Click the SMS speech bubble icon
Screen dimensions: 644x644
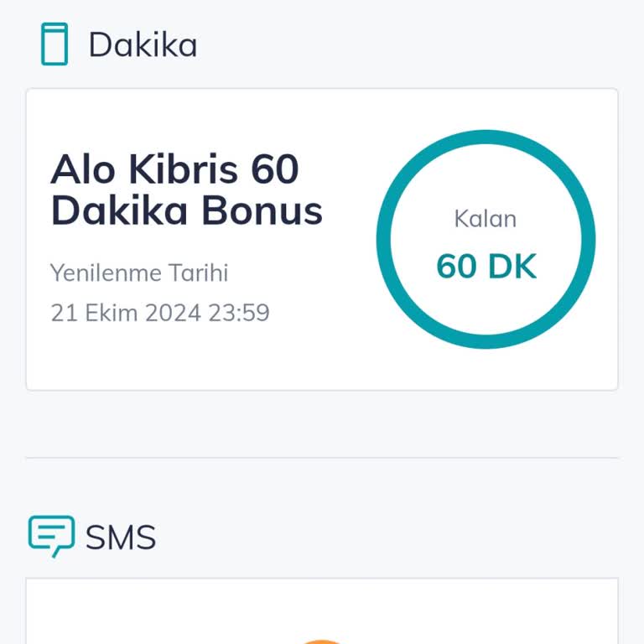pos(51,537)
